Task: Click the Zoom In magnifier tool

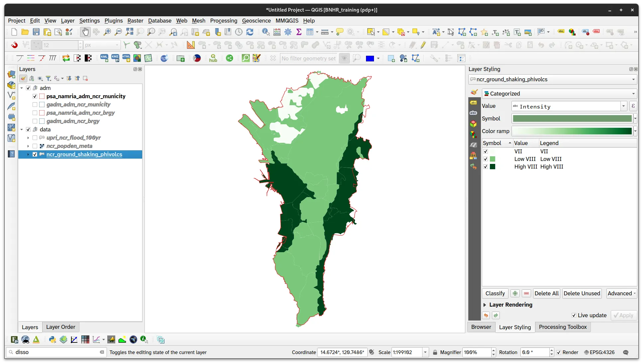Action: coord(107,32)
